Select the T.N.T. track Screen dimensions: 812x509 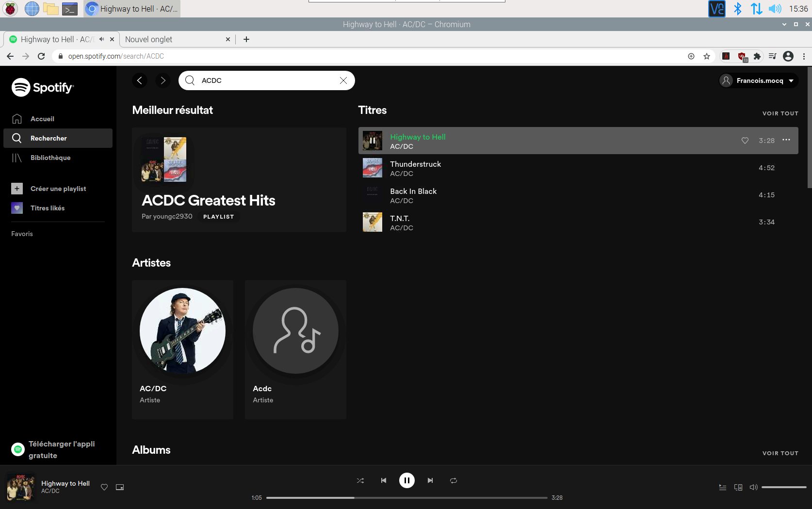pos(578,222)
